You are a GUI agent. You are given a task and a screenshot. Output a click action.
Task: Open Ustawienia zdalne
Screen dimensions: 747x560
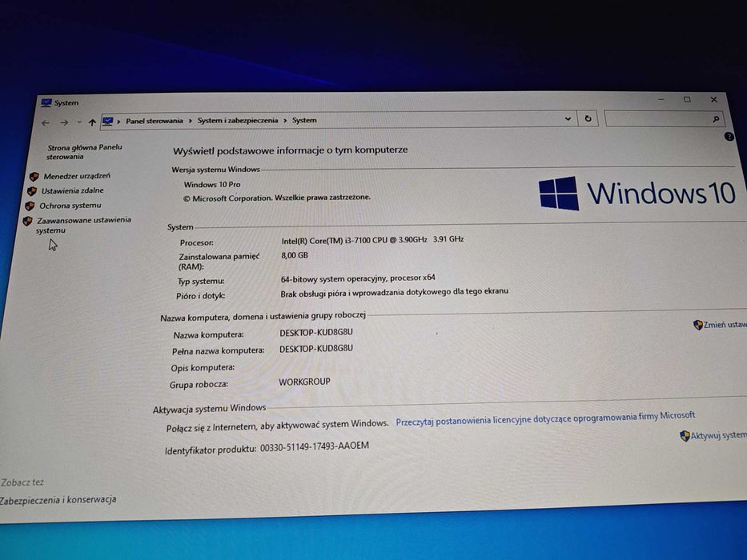[x=72, y=190]
